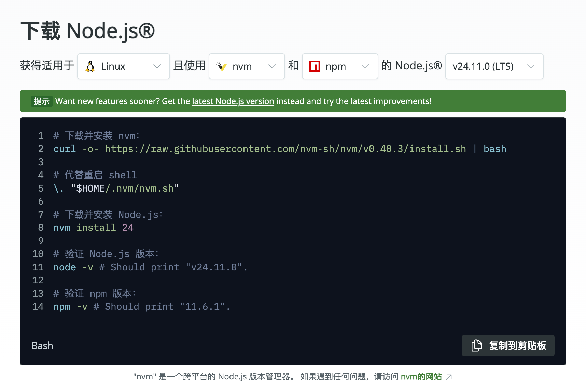Click the Linux penguin icon in OS selector
Image resolution: width=586 pixels, height=392 pixels.
point(90,66)
